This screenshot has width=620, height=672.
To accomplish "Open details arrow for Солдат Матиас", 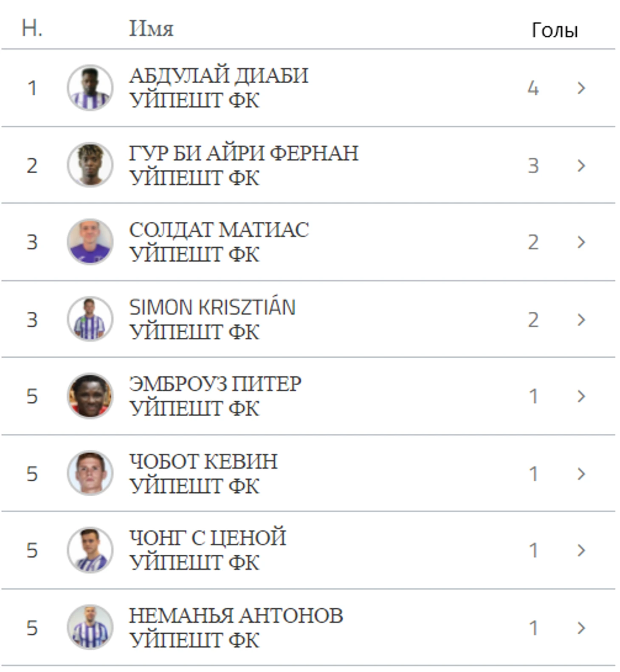I will pyautogui.click(x=581, y=242).
